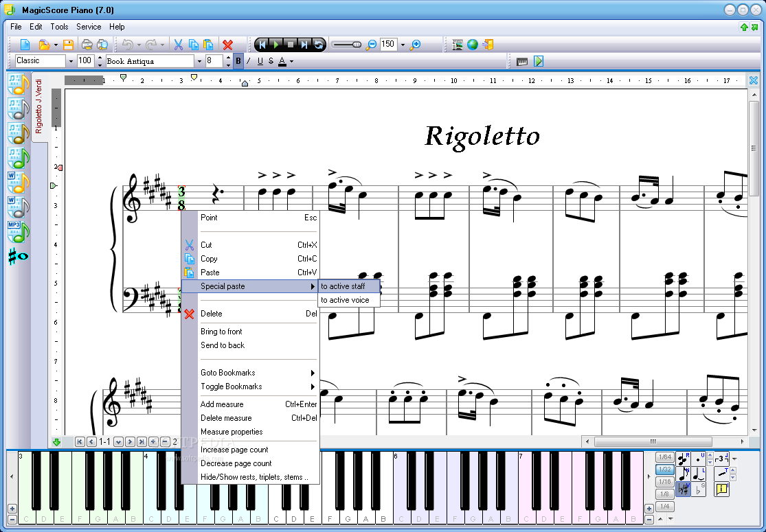This screenshot has height=532, width=766.
Task: Paste from toolbar clipboard icon
Action: pos(208,45)
